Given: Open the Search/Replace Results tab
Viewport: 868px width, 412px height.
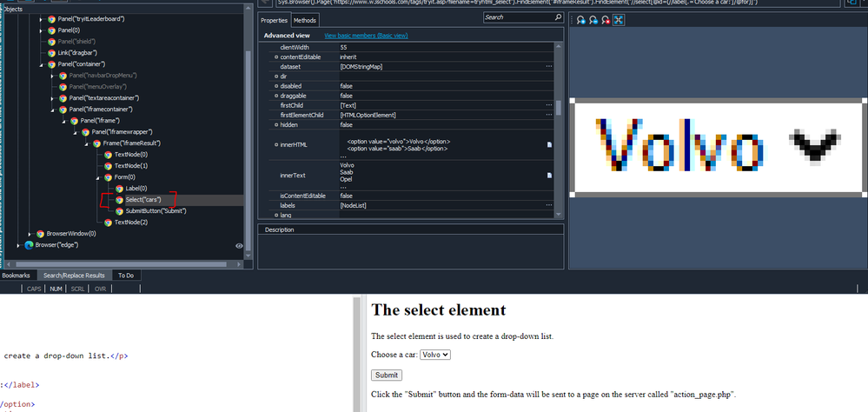Looking at the screenshot, I should tap(74, 276).
